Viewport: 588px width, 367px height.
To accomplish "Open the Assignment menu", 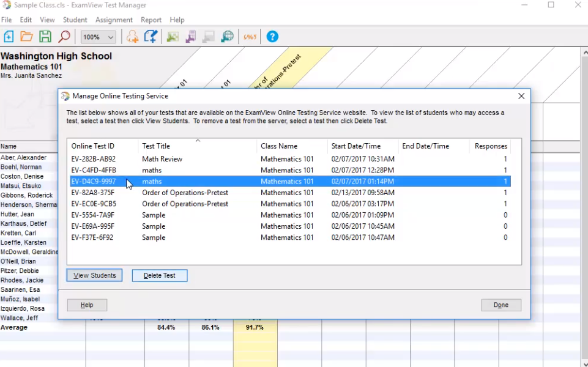I will tap(114, 20).
